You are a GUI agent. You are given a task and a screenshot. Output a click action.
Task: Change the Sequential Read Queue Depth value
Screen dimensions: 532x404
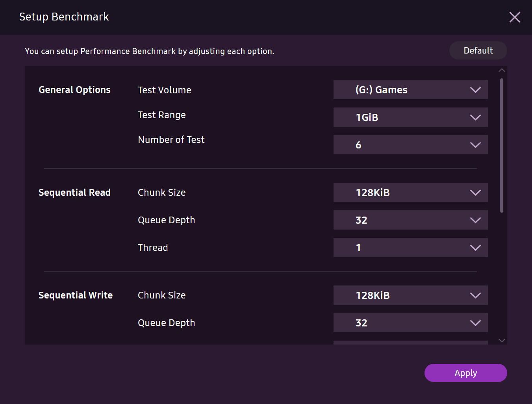click(x=410, y=220)
